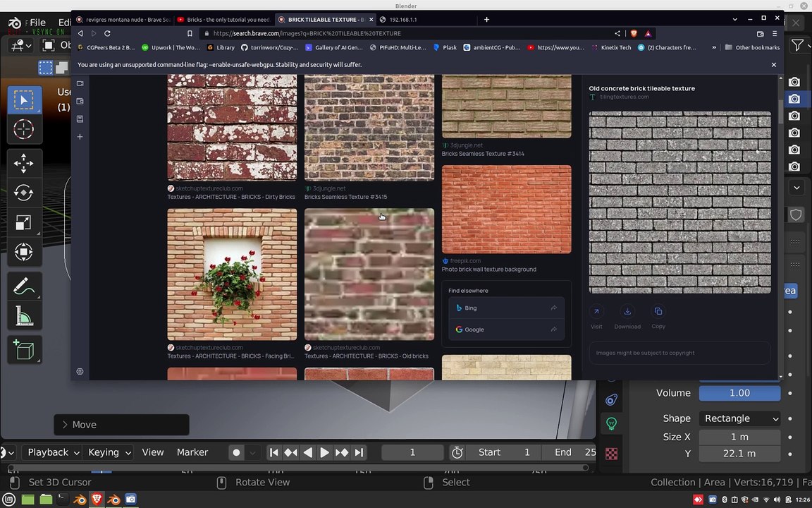
Task: Switch to the 192.168.1.1 browser tab
Action: [426, 19]
